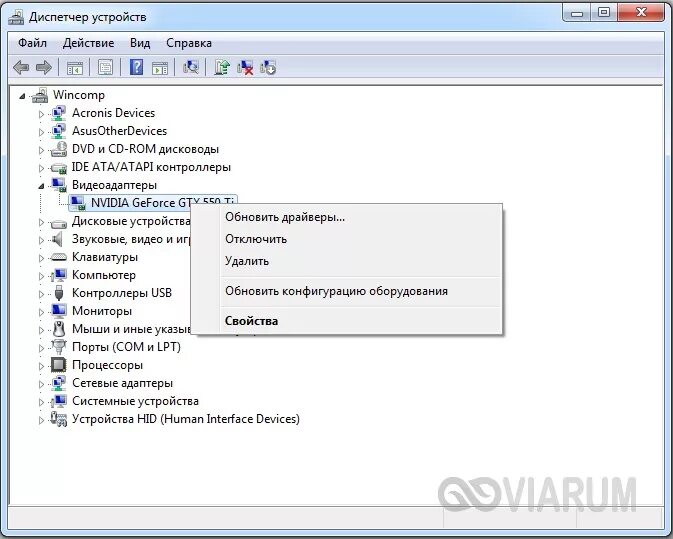Click the Uninstall device red X icon
Image resolution: width=673 pixels, height=539 pixels.
pos(245,67)
